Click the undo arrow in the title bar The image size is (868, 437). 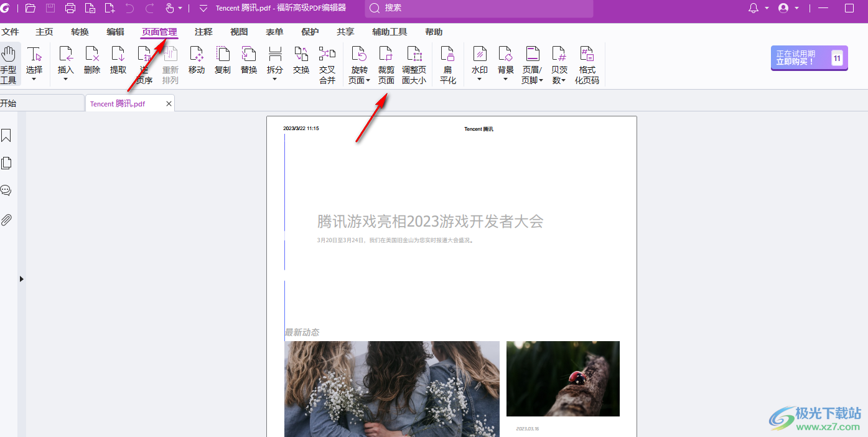pyautogui.click(x=129, y=8)
